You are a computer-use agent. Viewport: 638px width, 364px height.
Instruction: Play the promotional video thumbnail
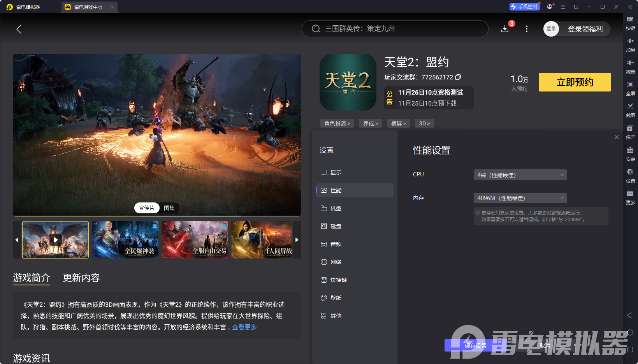[x=55, y=239]
